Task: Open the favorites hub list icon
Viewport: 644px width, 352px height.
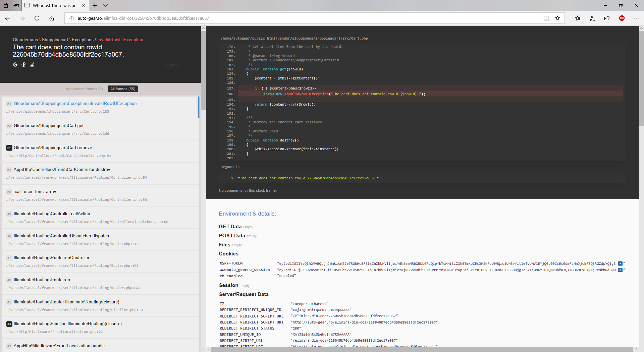Action: 578,18
